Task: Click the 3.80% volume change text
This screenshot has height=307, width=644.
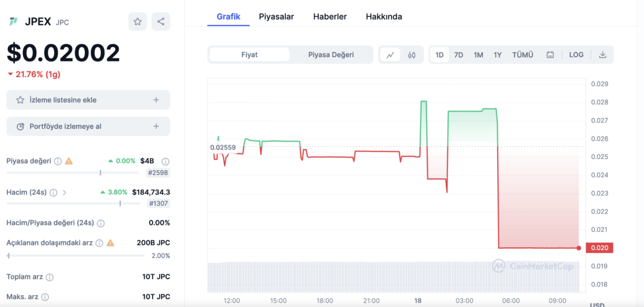Action: (114, 192)
